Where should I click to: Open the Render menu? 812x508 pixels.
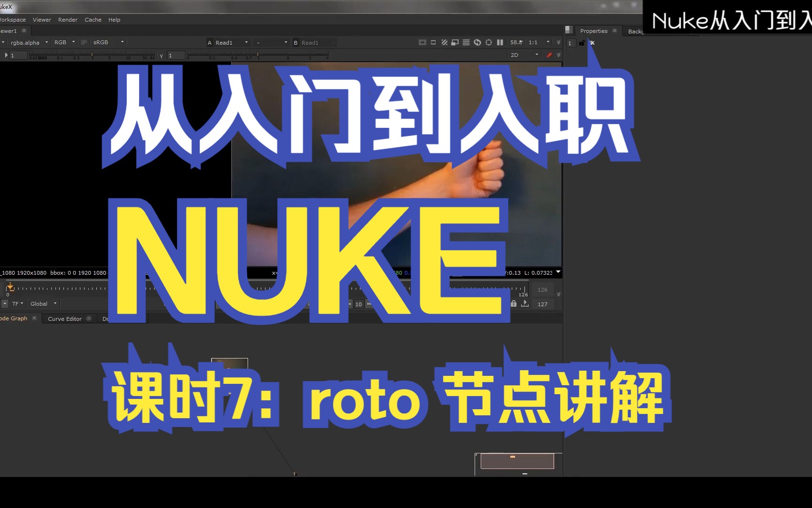point(68,20)
